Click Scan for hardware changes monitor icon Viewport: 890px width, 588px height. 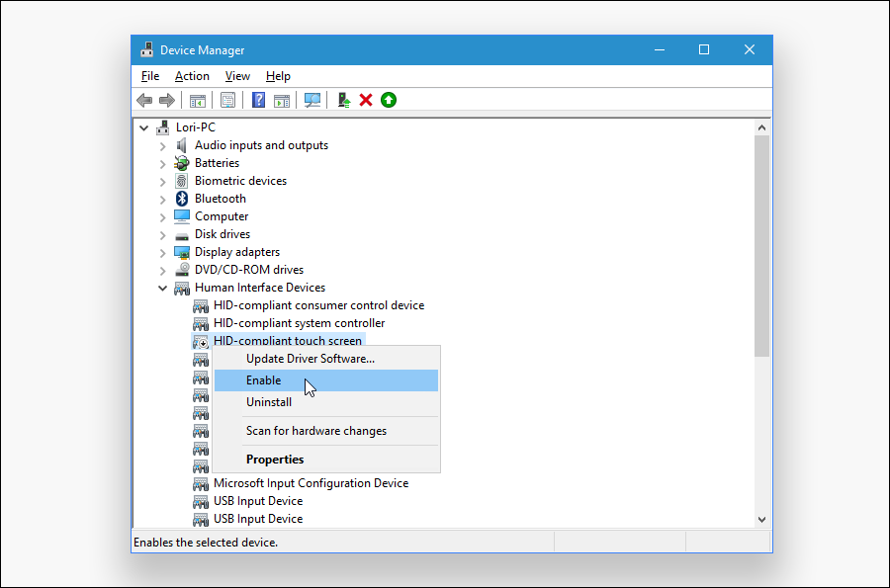point(312,101)
